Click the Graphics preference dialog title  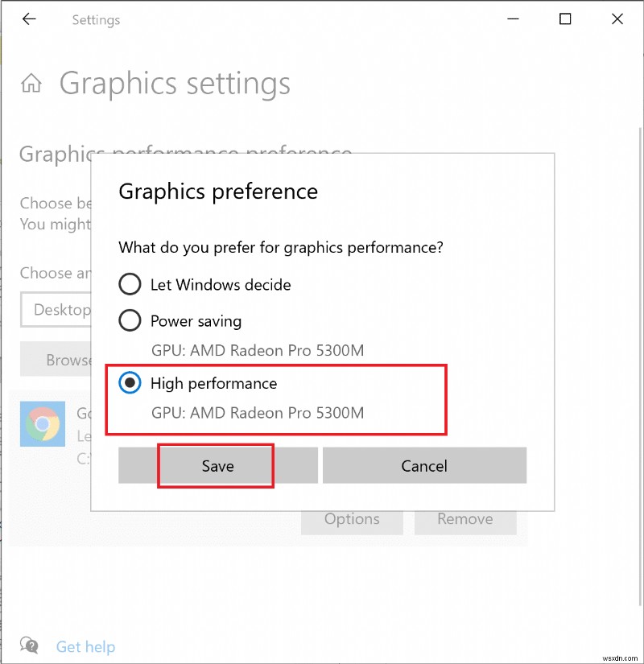point(217,192)
